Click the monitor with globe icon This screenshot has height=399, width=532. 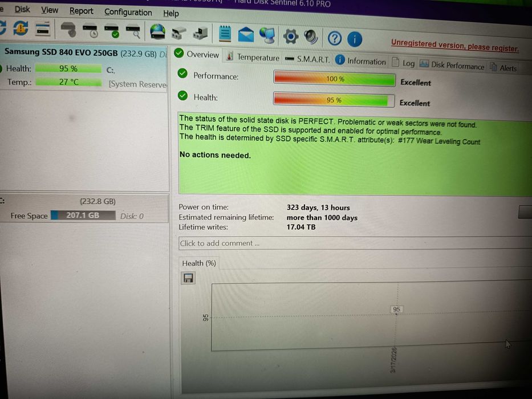click(x=267, y=35)
